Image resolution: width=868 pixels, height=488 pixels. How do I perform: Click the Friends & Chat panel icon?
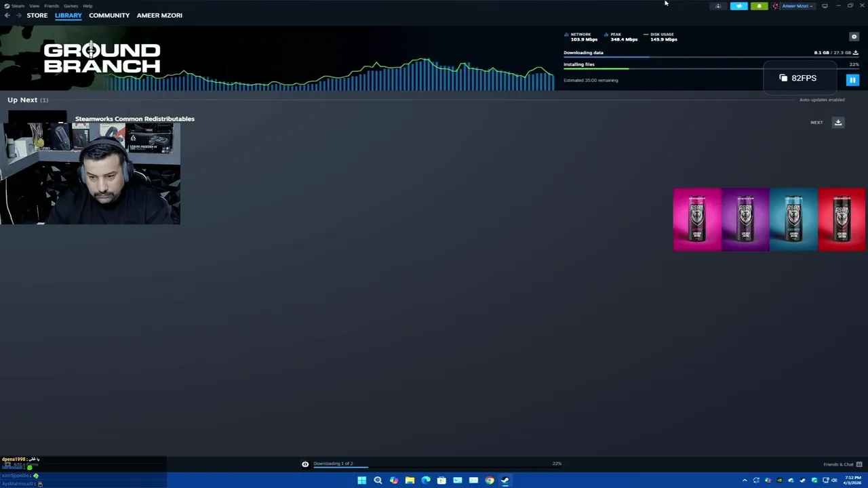pos(859,464)
